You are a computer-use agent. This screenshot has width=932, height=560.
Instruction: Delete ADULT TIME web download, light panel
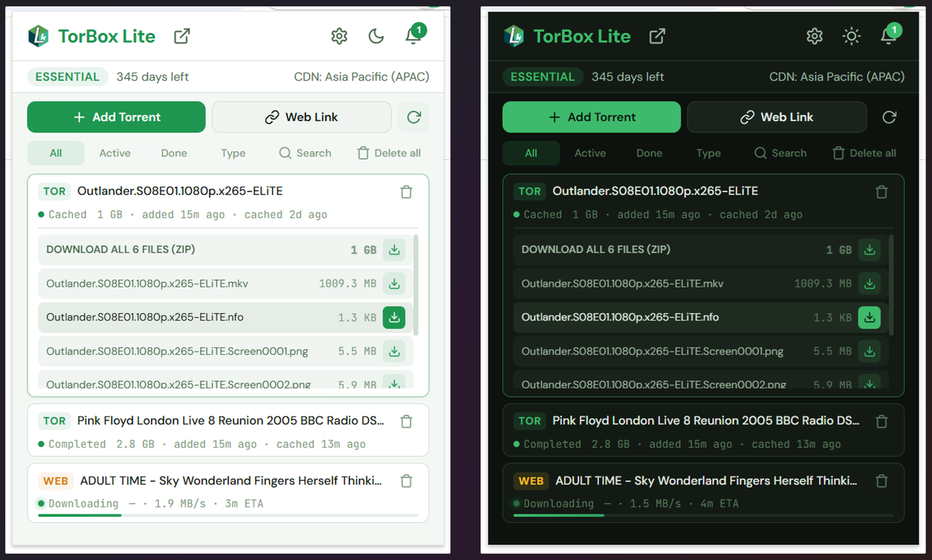point(407,481)
